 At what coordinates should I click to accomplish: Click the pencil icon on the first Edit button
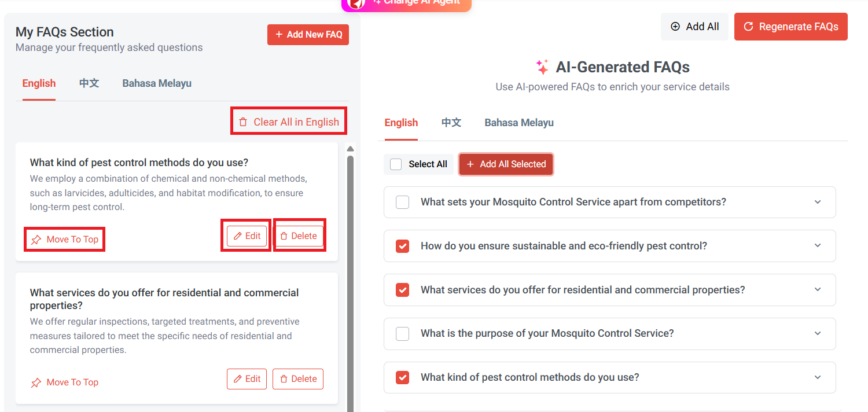[237, 236]
